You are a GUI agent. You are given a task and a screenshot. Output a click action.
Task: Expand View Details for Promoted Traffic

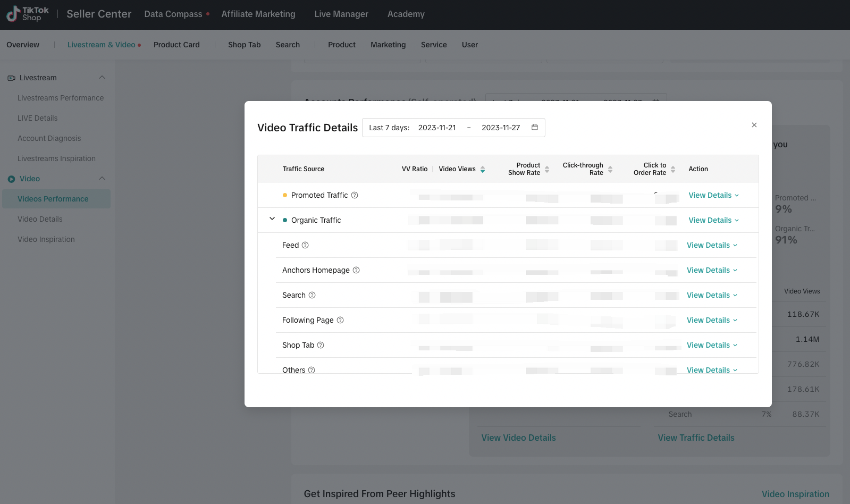click(713, 195)
